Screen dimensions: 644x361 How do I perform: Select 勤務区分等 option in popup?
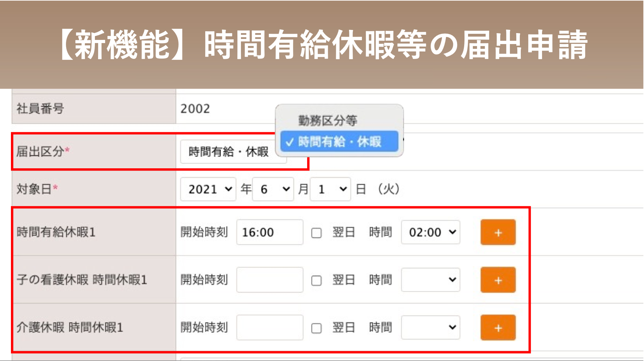[327, 121]
